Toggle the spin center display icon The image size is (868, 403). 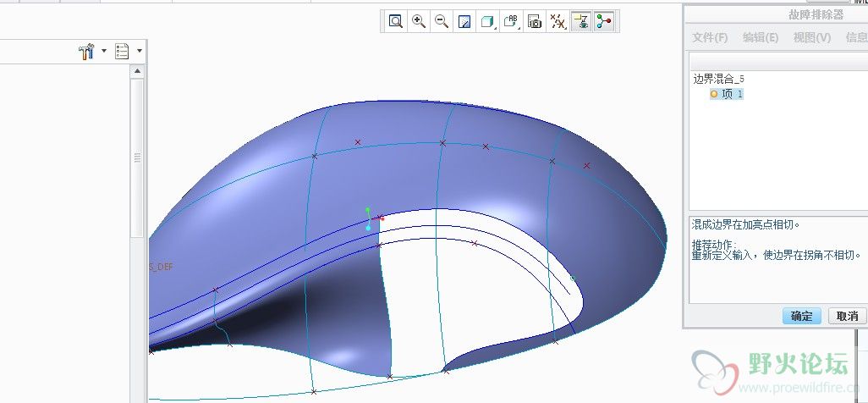tap(604, 22)
